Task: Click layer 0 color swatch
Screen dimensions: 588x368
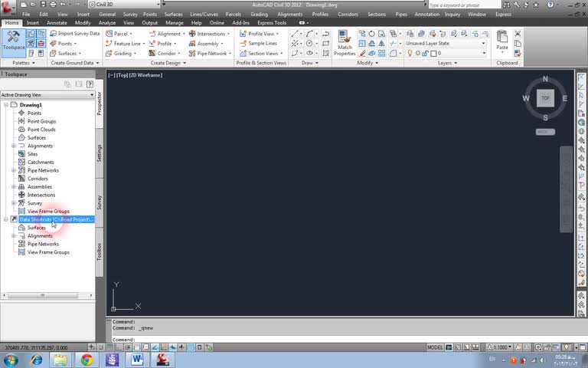Action: 433,54
